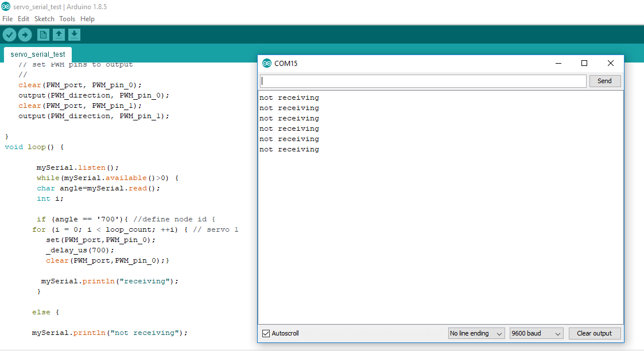Image resolution: width=644 pixels, height=351 pixels.
Task: Click the '_delay_us(700);' line
Action: click(x=80, y=250)
